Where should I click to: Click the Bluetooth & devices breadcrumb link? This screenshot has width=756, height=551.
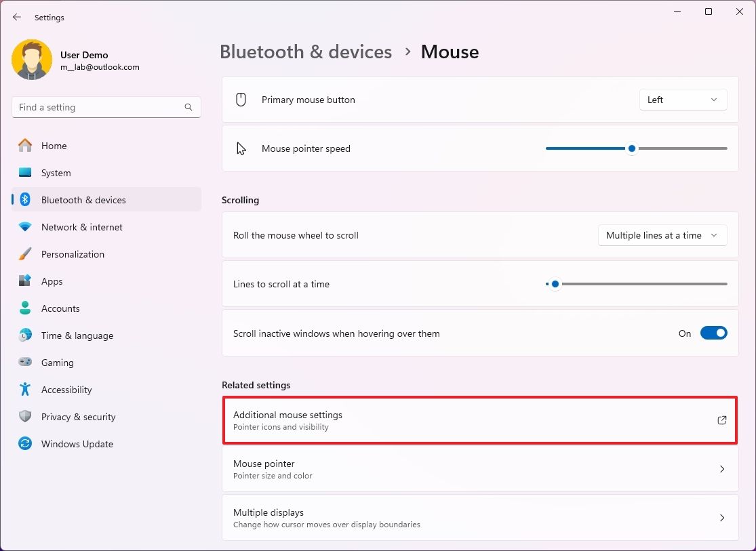click(306, 52)
